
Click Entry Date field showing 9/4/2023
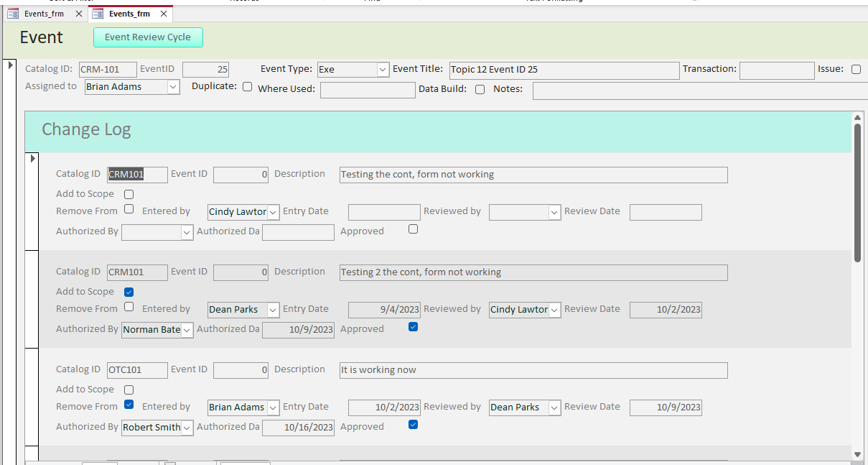tap(384, 310)
